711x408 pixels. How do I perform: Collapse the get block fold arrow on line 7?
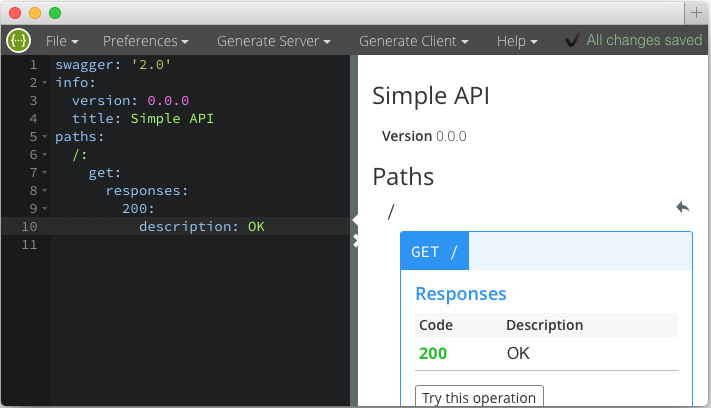tap(44, 173)
